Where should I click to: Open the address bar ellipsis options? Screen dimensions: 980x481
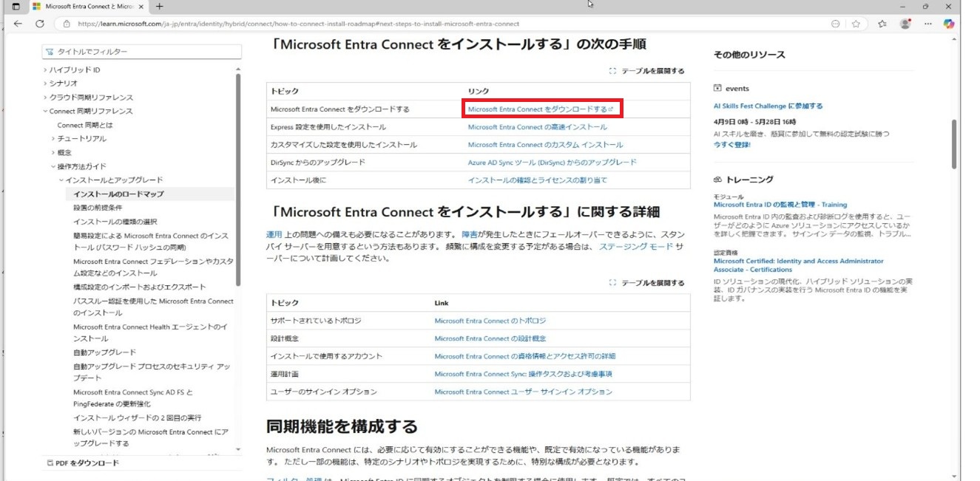835,24
